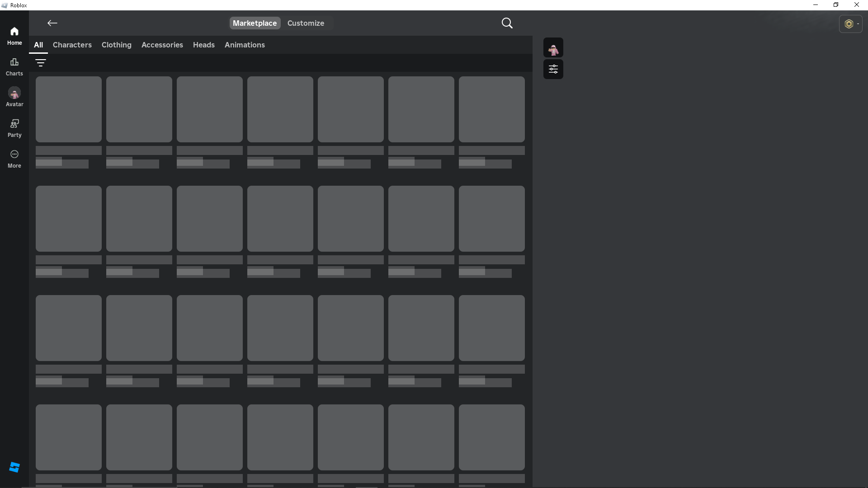
Task: Go to Home in the sidebar
Action: point(14,36)
